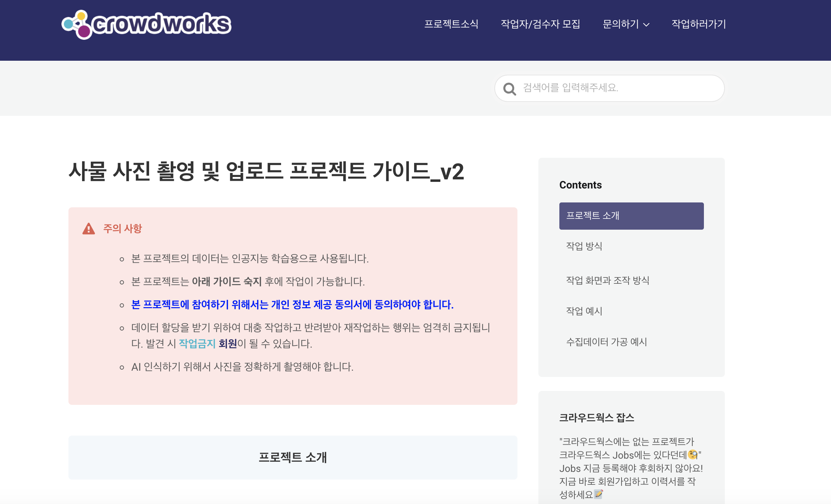The image size is (831, 504).
Task: Click the memo pencil emoji icon
Action: pos(598,494)
